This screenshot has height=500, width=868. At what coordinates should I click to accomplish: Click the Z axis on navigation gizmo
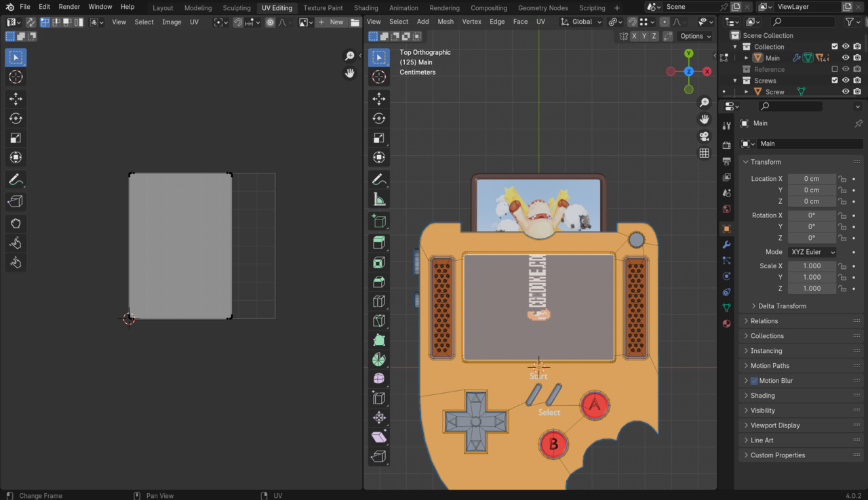(689, 71)
